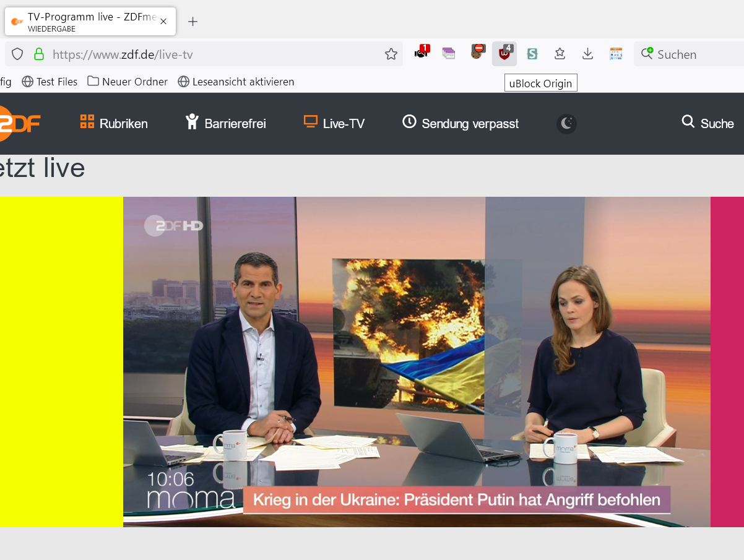Go to Live-TV in the navigation
Image resolution: width=744 pixels, height=560 pixels.
pos(334,124)
